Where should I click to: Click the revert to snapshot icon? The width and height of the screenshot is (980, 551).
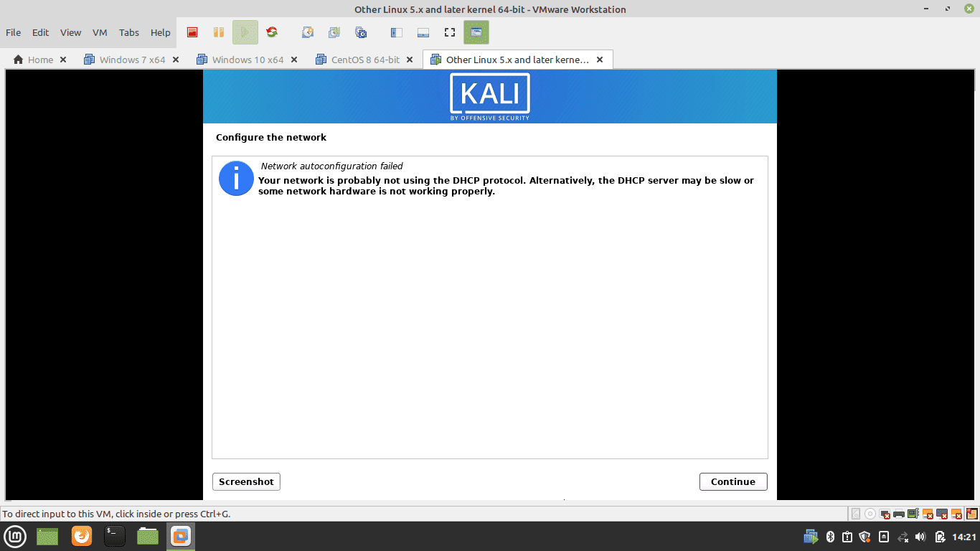[x=334, y=32]
